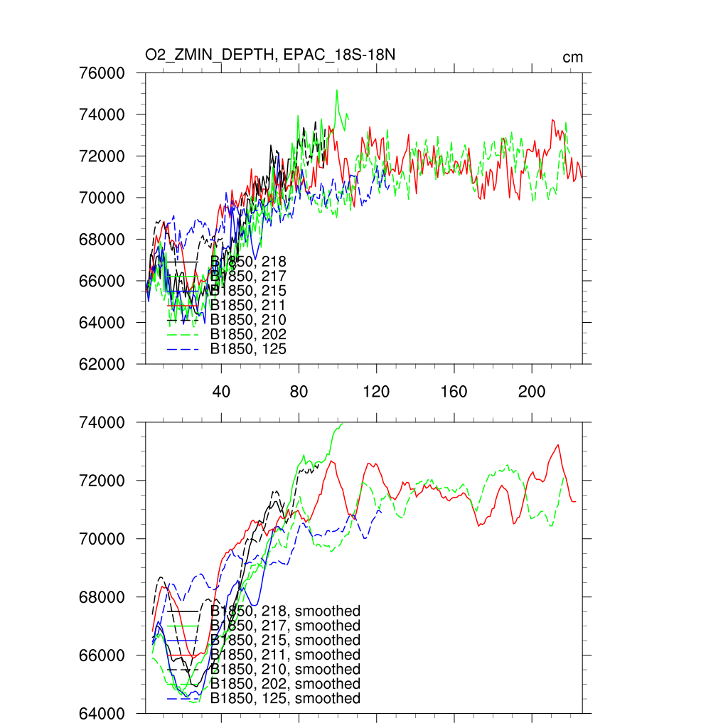The height and width of the screenshot is (728, 728).
Task: Select legend entry B1850, 217 in upper plot
Action: click(x=248, y=276)
